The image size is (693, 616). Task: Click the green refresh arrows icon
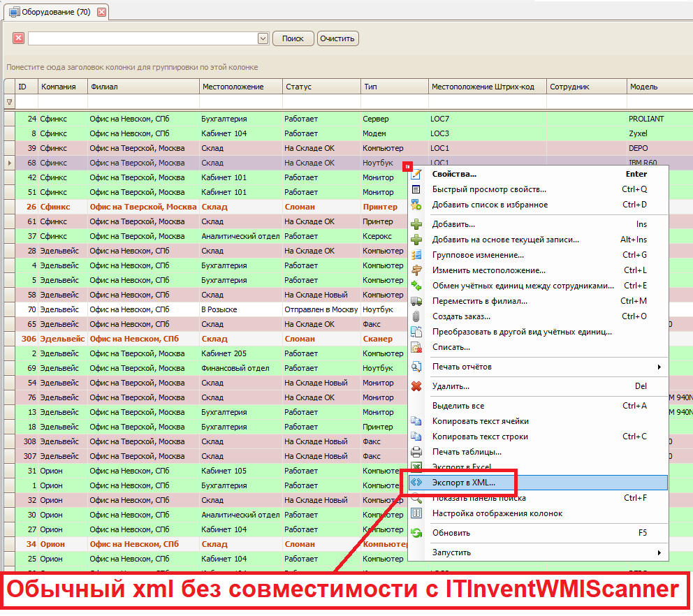tap(416, 533)
